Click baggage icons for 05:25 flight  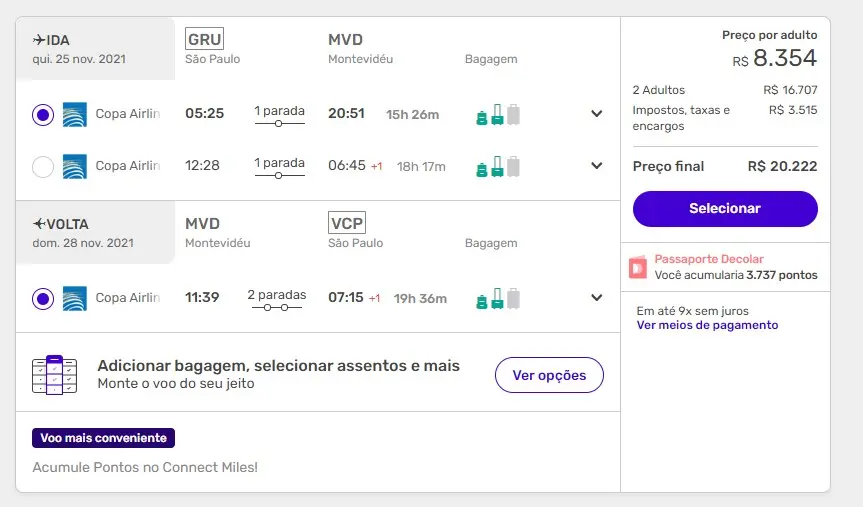tap(498, 115)
